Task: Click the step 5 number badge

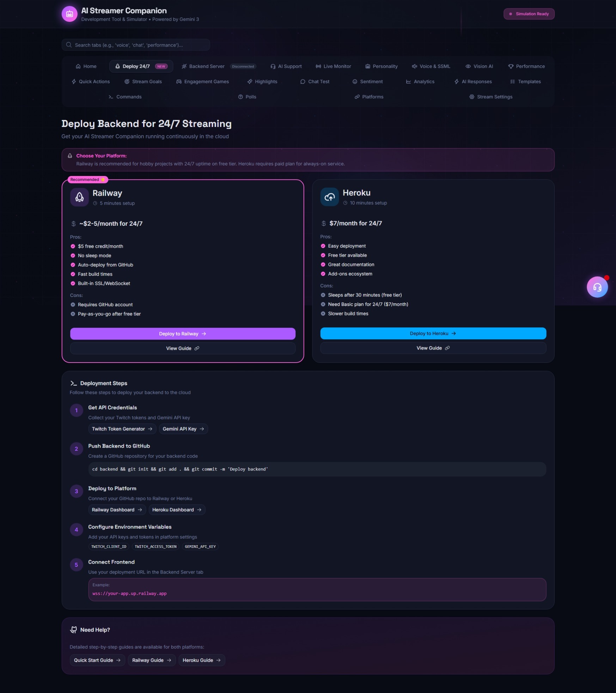Action: click(x=76, y=565)
